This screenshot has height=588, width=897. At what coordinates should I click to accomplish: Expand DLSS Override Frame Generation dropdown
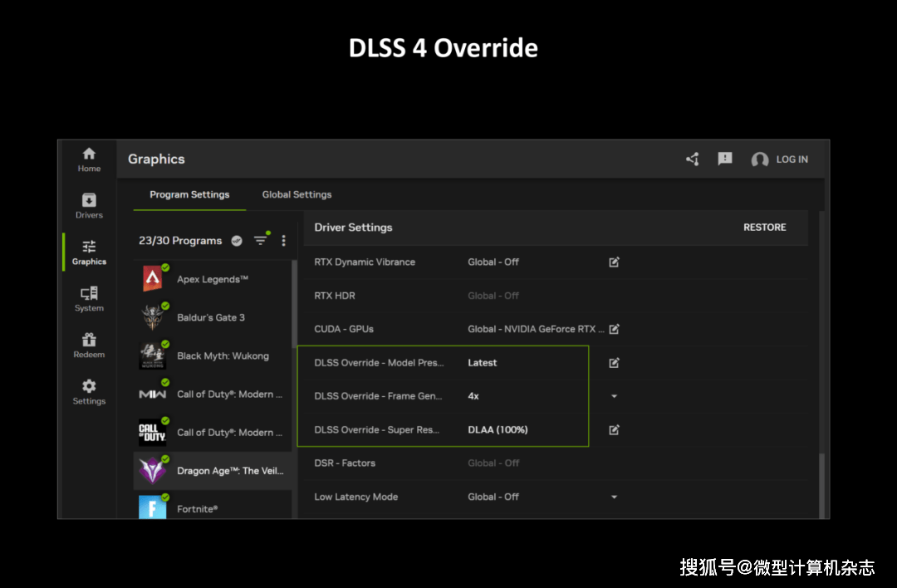click(614, 396)
